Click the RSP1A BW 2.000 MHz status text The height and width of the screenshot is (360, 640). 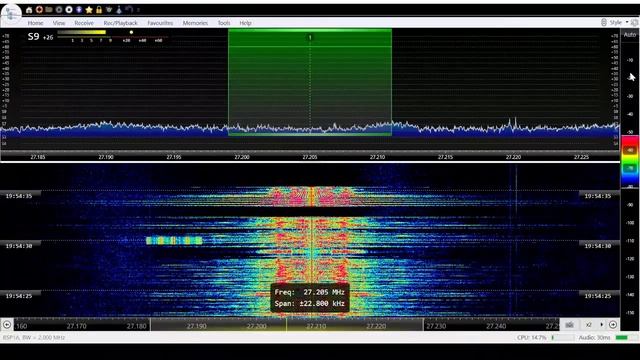pos(34,338)
